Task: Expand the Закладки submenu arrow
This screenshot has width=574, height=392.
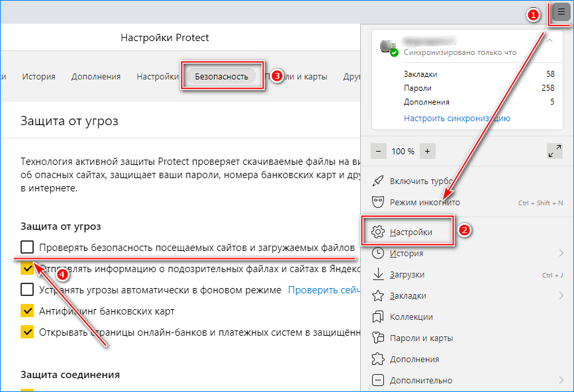Action: pos(561,295)
